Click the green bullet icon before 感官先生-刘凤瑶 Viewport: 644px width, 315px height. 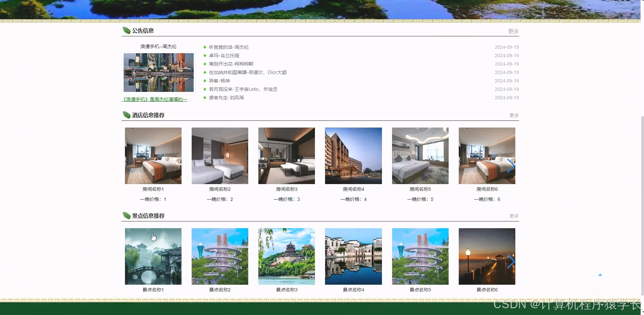point(205,98)
